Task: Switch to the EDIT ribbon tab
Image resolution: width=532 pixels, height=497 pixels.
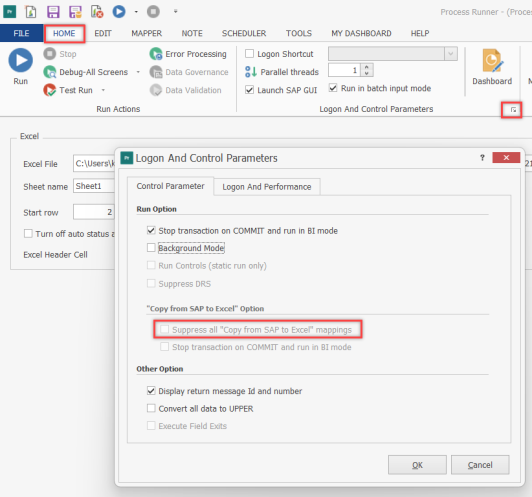Action: tap(103, 33)
